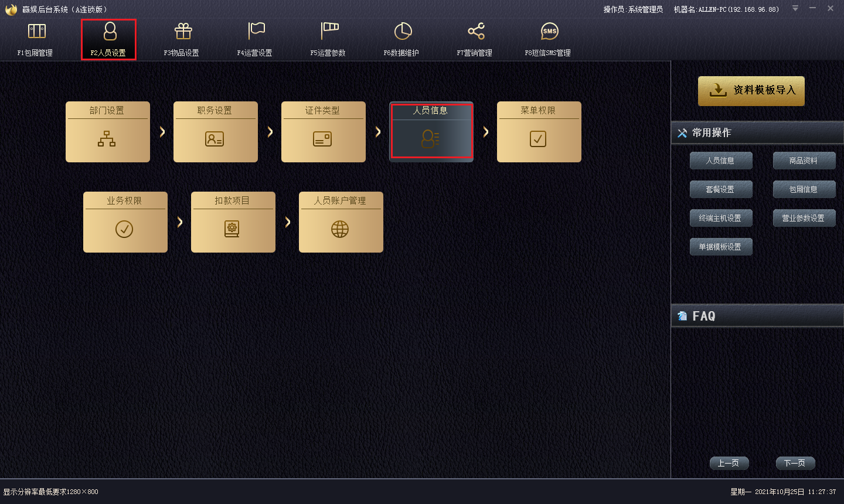Click the 机器名 ALLEN-PC label
This screenshot has width=844, height=504.
click(726, 9)
